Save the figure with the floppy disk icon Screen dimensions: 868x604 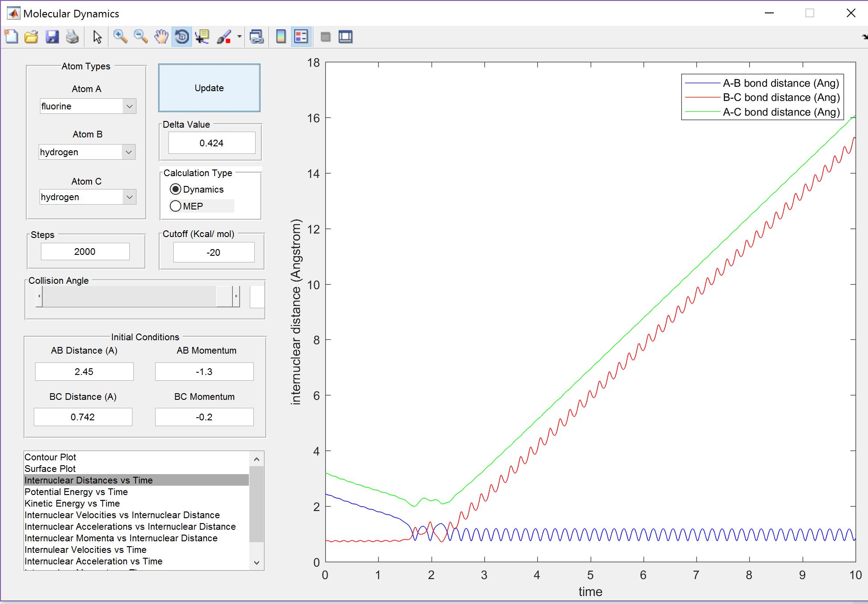point(52,37)
